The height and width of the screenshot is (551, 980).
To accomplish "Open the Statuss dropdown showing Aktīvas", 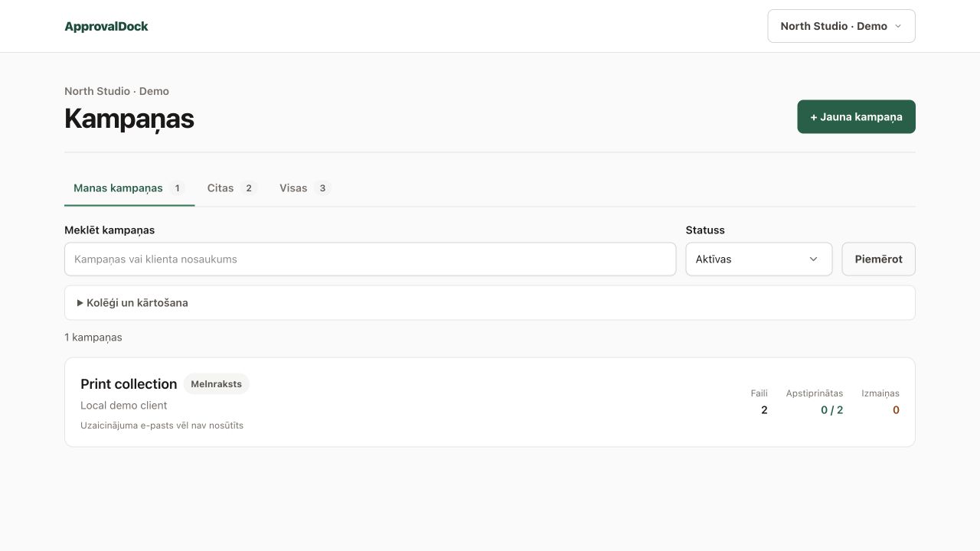I will [759, 259].
